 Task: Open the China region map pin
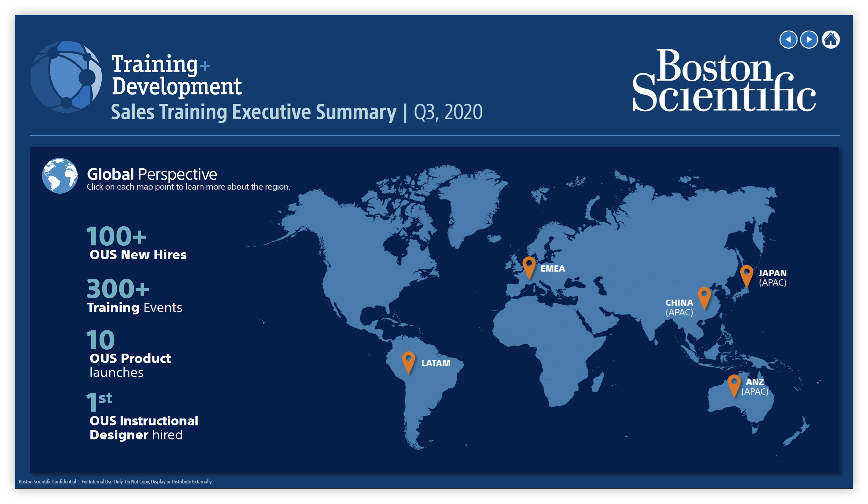(704, 297)
